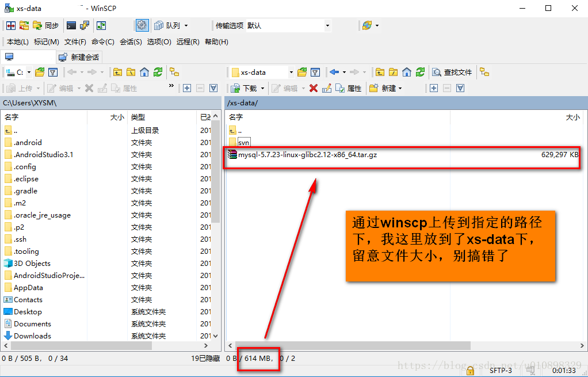The height and width of the screenshot is (377, 588).
Task: Click the globe refresh icon in top toolbar
Action: [x=367, y=25]
